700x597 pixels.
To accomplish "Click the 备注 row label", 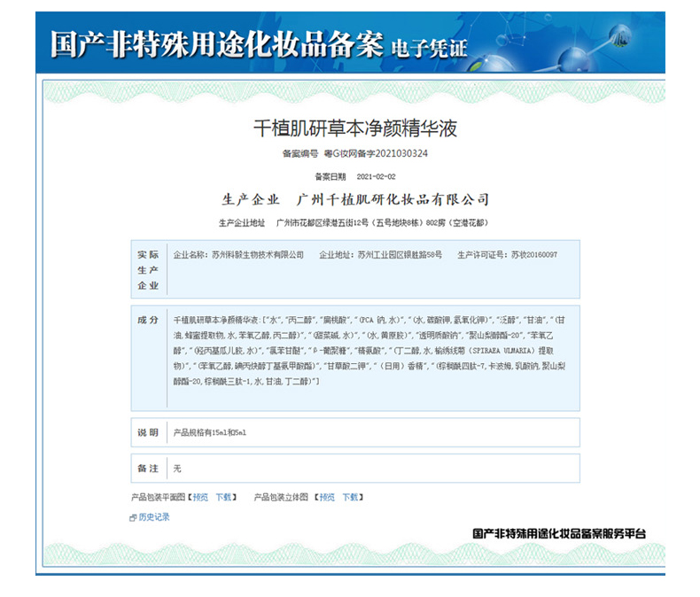I will coord(148,469).
